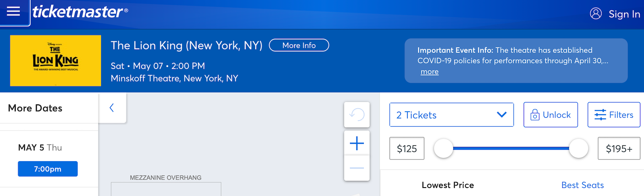Zoom in on the seat map
The height and width of the screenshot is (196, 644).
point(357,143)
